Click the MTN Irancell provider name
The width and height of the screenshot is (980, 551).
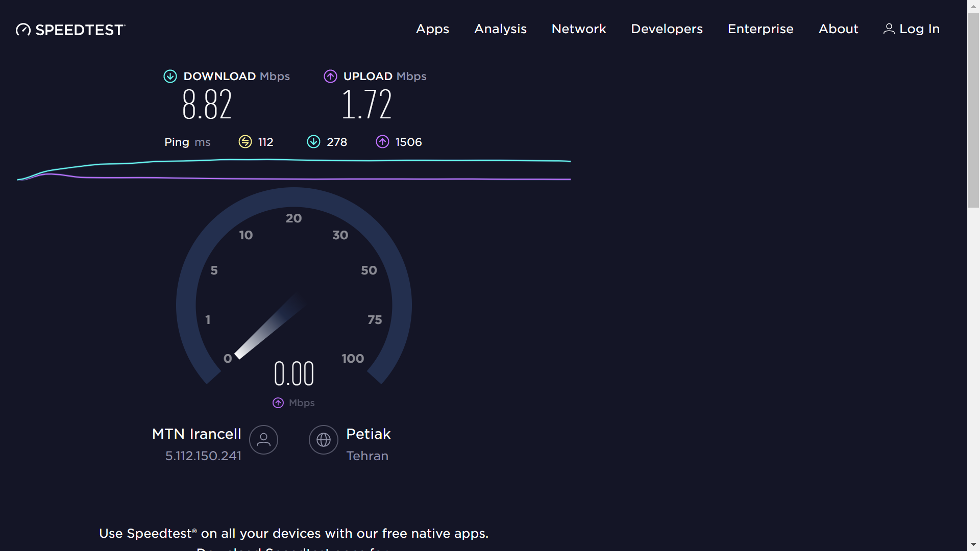[197, 434]
